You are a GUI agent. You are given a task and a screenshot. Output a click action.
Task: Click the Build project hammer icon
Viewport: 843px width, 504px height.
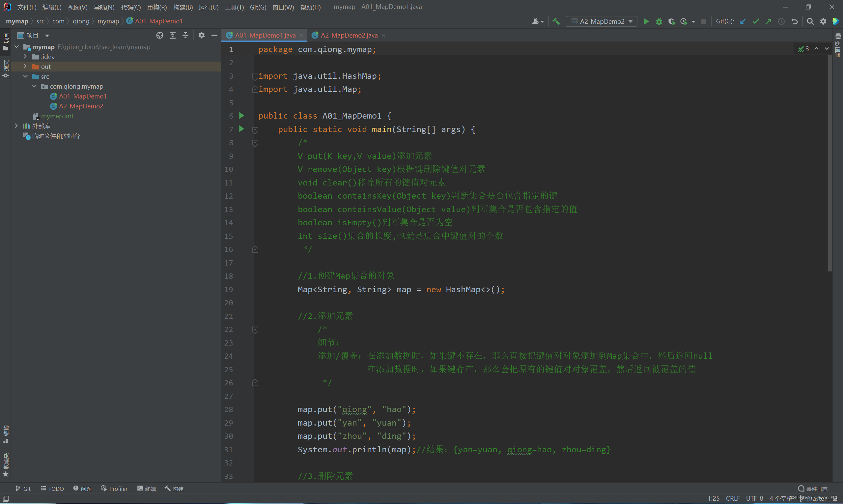[x=556, y=21]
